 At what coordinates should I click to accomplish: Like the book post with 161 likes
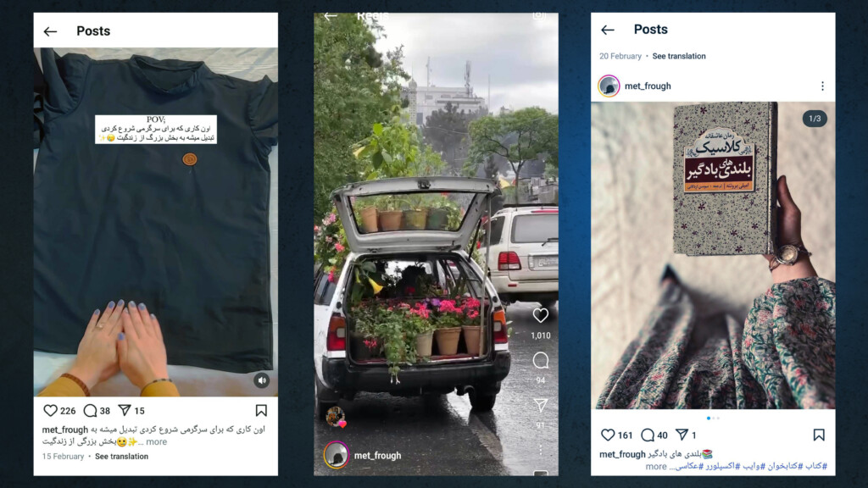point(608,435)
